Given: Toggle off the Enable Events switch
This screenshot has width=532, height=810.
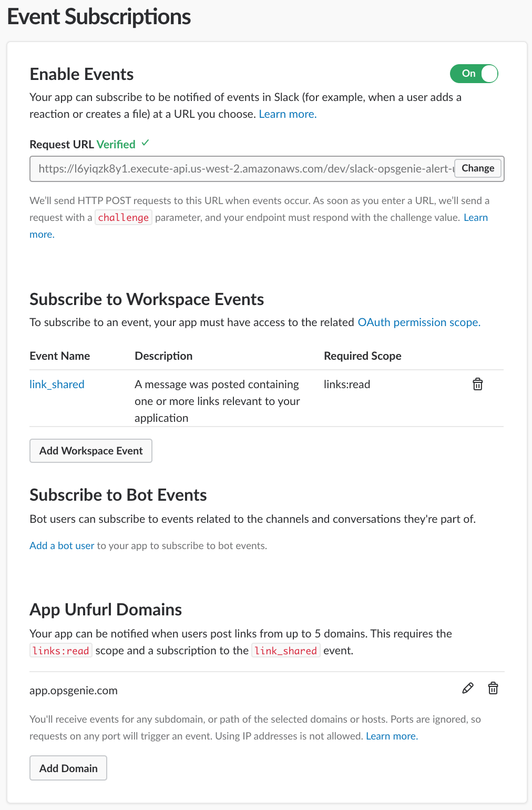Looking at the screenshot, I should click(x=474, y=74).
